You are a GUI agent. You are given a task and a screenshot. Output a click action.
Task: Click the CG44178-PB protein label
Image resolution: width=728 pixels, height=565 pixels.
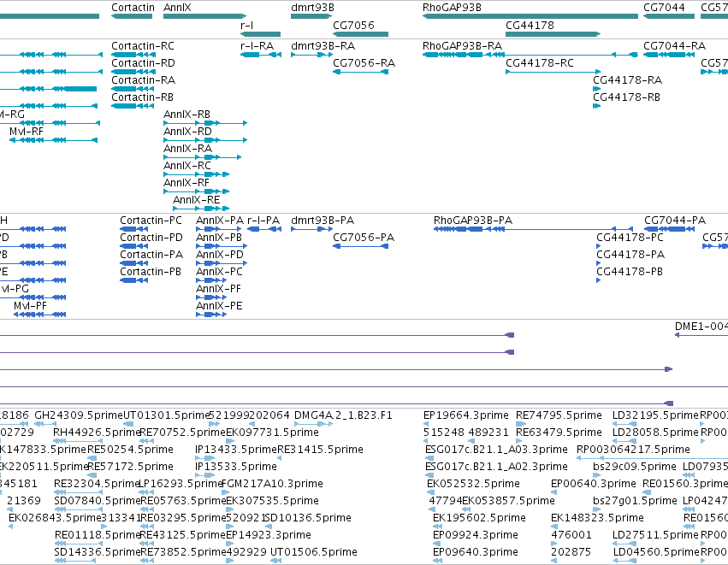(x=630, y=272)
